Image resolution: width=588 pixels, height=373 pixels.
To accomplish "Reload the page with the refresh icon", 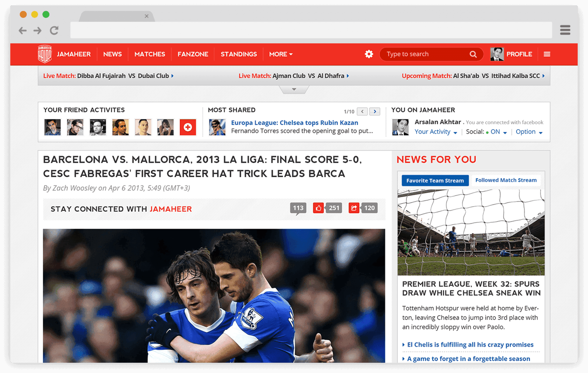I will pyautogui.click(x=54, y=30).
